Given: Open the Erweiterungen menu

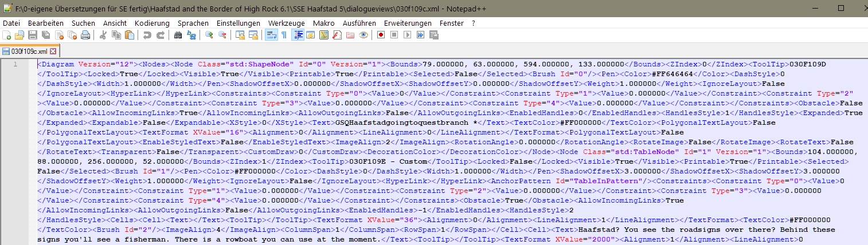Looking at the screenshot, I should pyautogui.click(x=408, y=23).
